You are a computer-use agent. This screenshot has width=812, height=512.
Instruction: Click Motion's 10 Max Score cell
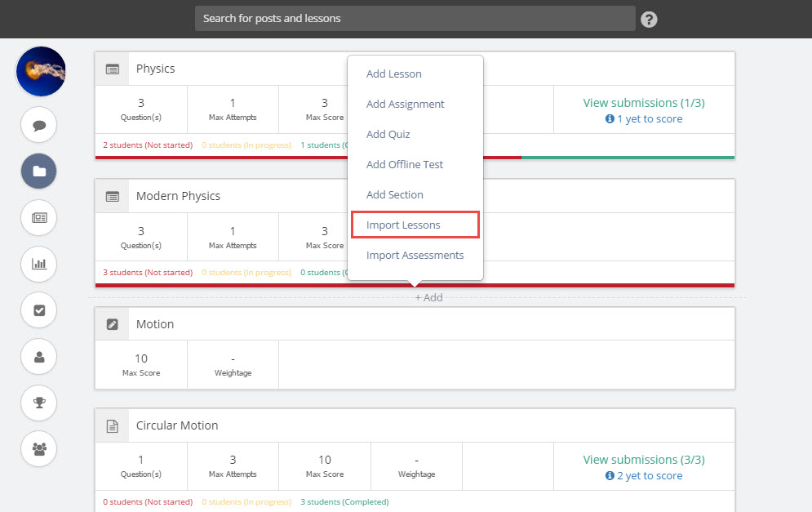141,365
